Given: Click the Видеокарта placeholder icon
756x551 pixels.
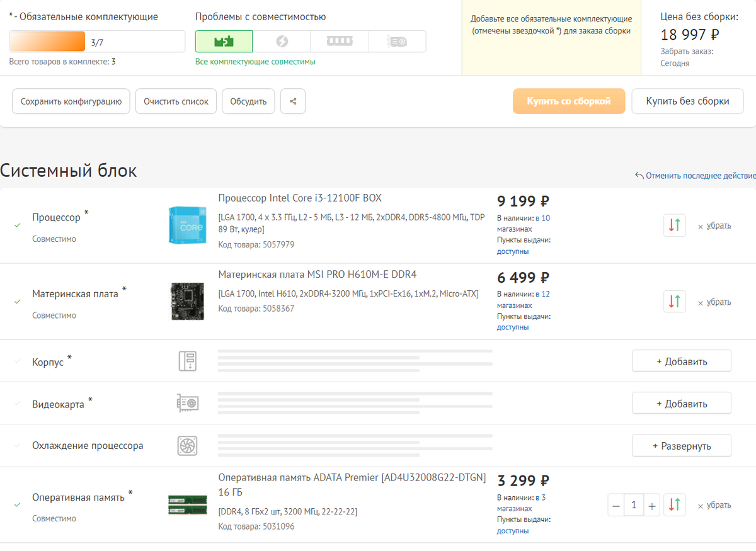Looking at the screenshot, I should pos(188,403).
